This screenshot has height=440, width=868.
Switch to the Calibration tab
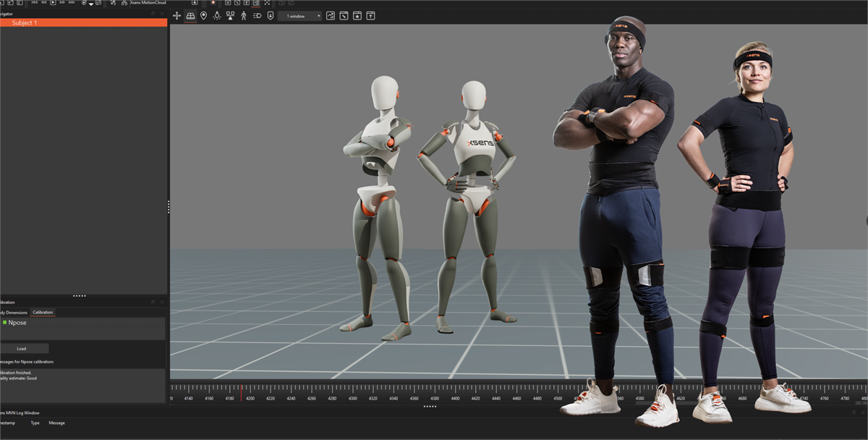pos(43,313)
